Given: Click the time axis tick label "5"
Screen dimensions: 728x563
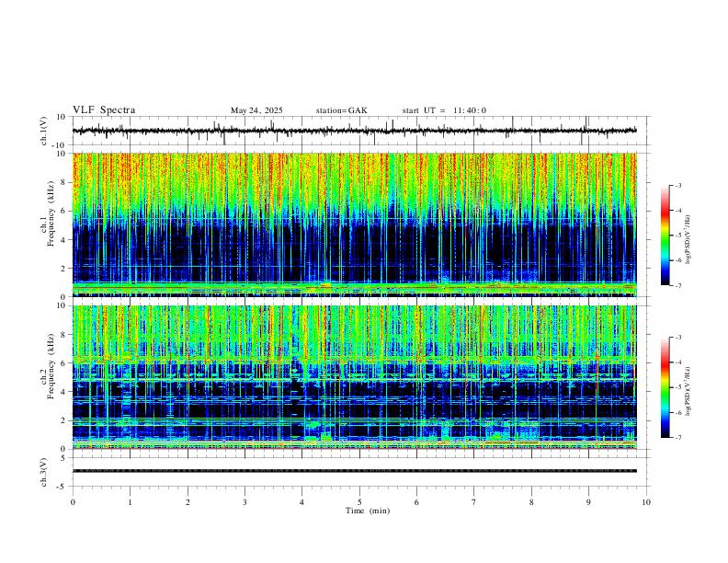Looking at the screenshot, I should click(x=359, y=502).
